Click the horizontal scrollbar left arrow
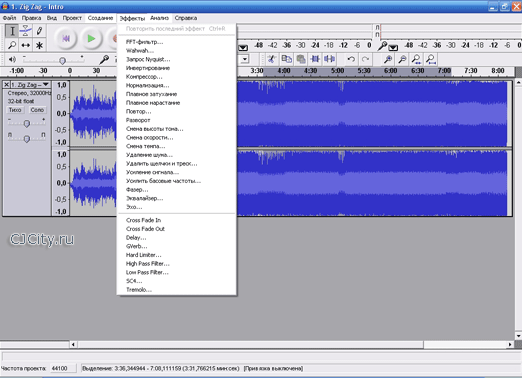The height and width of the screenshot is (378, 522). (x=73, y=344)
